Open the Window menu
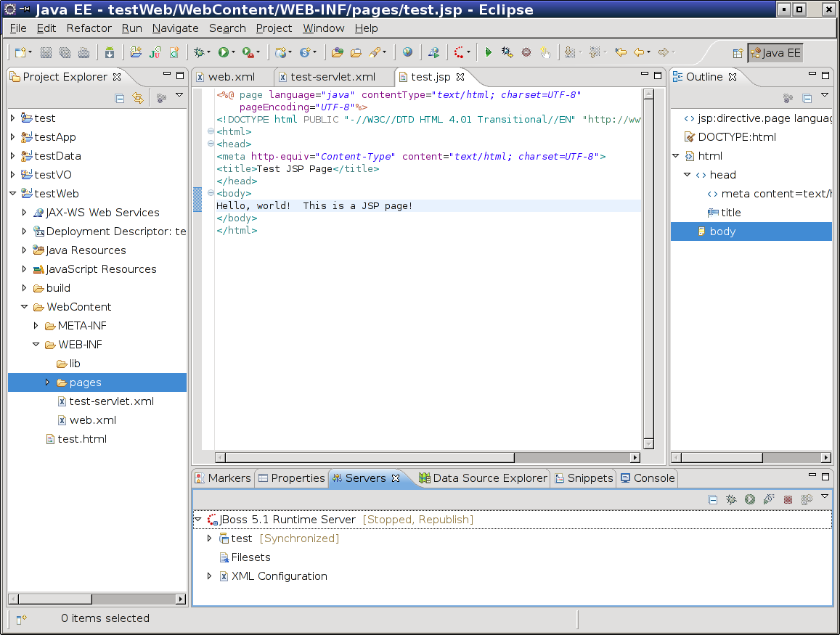The image size is (840, 635). coord(324,28)
